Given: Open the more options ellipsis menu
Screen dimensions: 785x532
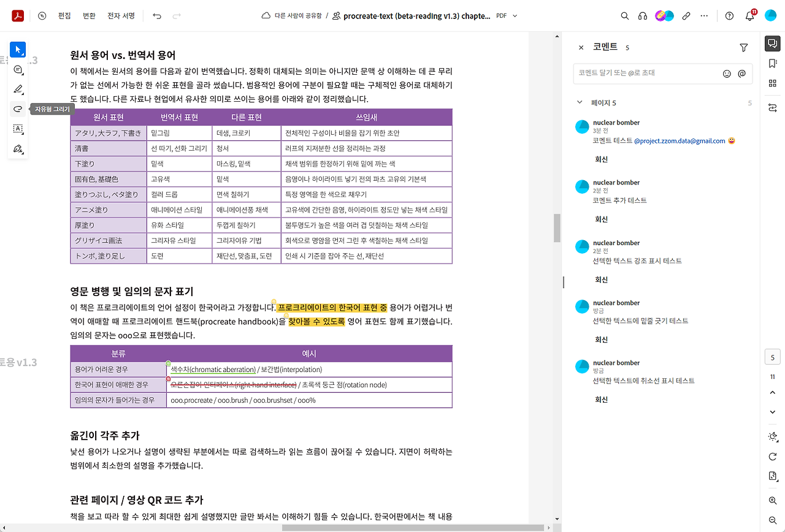Looking at the screenshot, I should tap(704, 16).
